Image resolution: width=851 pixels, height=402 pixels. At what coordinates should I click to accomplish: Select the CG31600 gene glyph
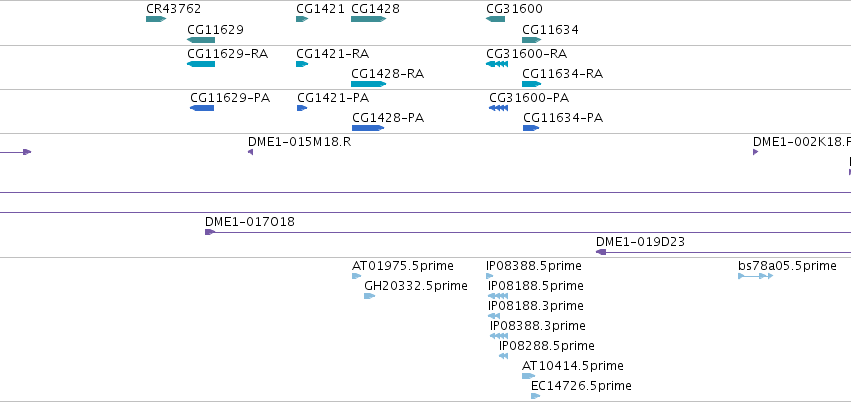click(495, 19)
